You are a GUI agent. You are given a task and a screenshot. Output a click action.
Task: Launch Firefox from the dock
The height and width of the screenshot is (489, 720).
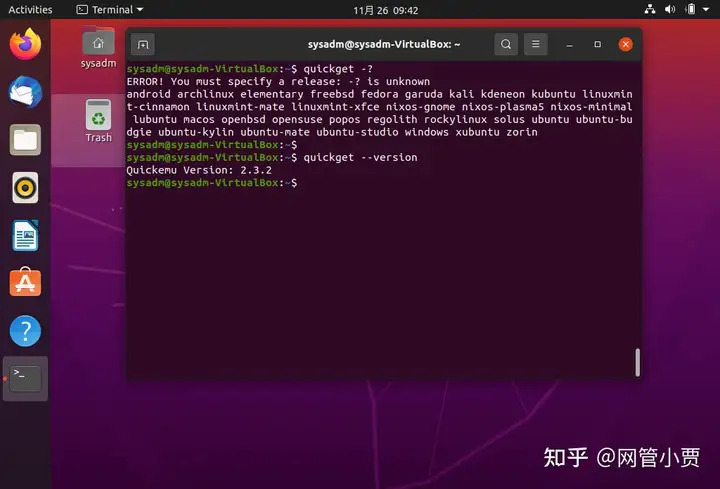click(25, 44)
